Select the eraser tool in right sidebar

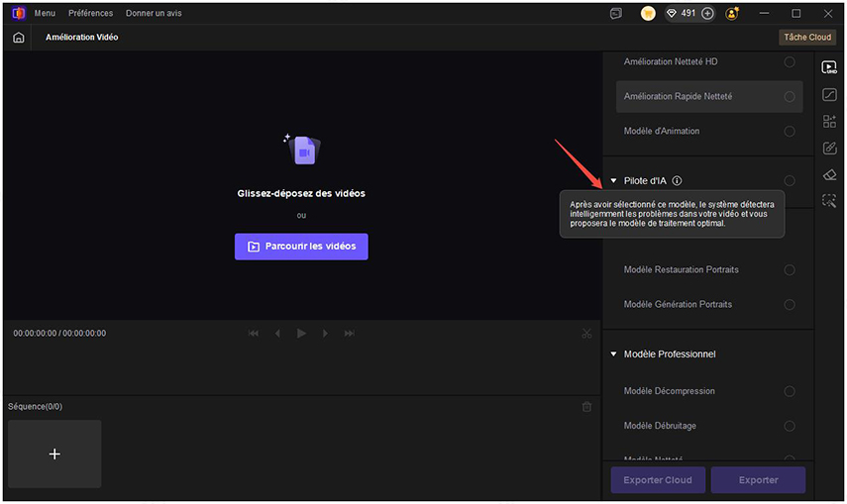pos(830,174)
